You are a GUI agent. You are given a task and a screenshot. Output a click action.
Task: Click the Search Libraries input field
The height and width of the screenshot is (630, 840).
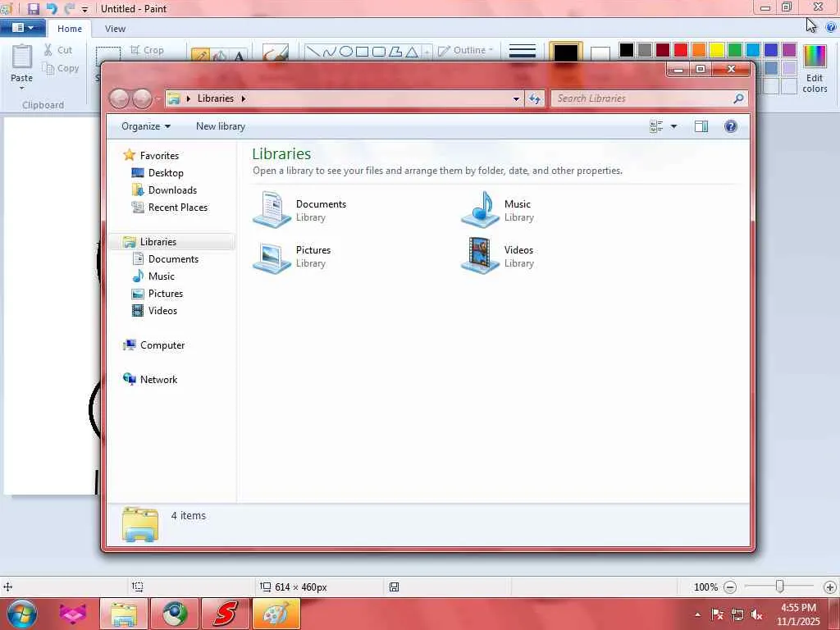tap(643, 98)
